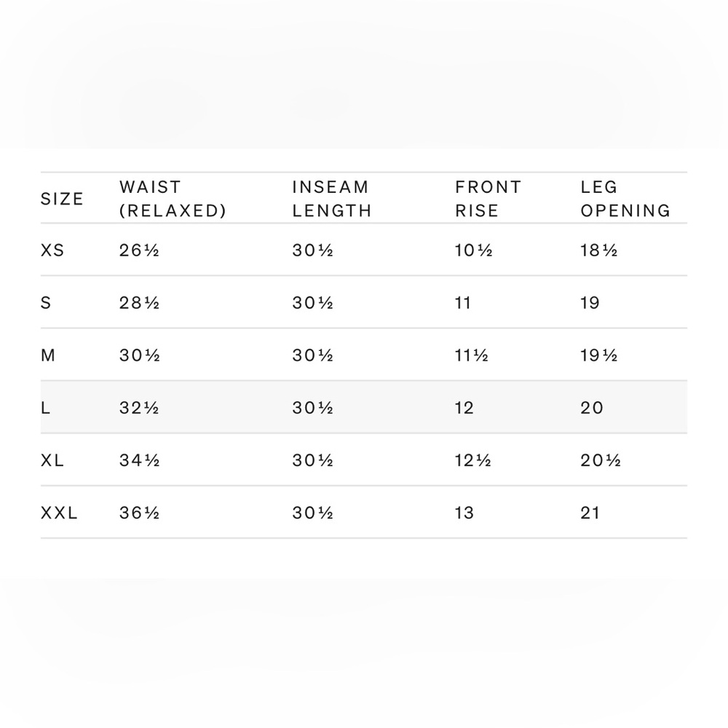Click the XS leg opening value 18½
Viewport: 728px width, 728px height.
click(599, 250)
